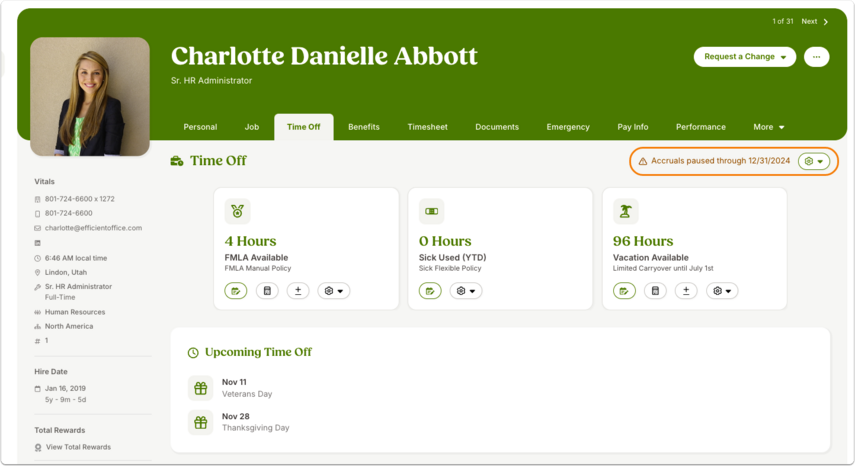
Task: Open the Documents tab
Action: [497, 127]
